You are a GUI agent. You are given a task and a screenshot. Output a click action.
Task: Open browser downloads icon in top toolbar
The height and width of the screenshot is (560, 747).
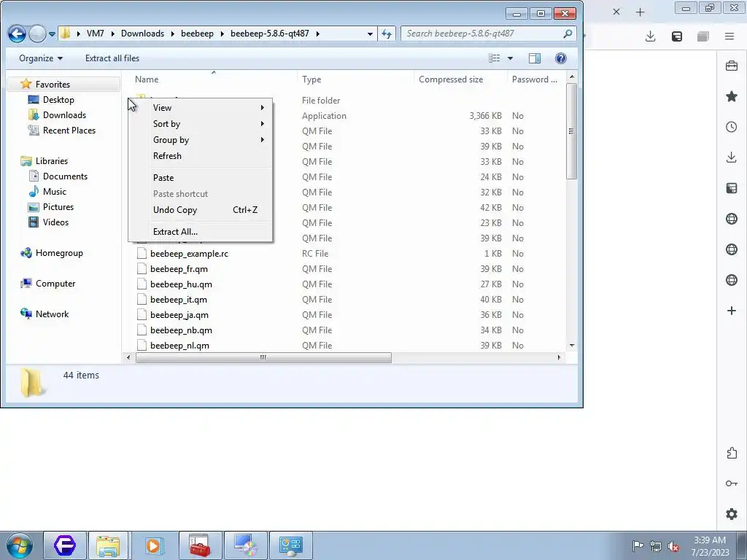click(650, 36)
